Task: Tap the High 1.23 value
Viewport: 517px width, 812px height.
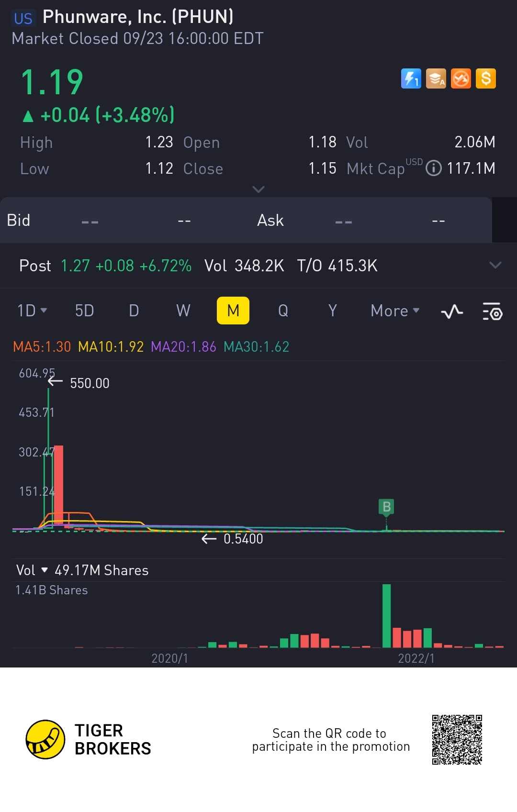Action: click(159, 142)
